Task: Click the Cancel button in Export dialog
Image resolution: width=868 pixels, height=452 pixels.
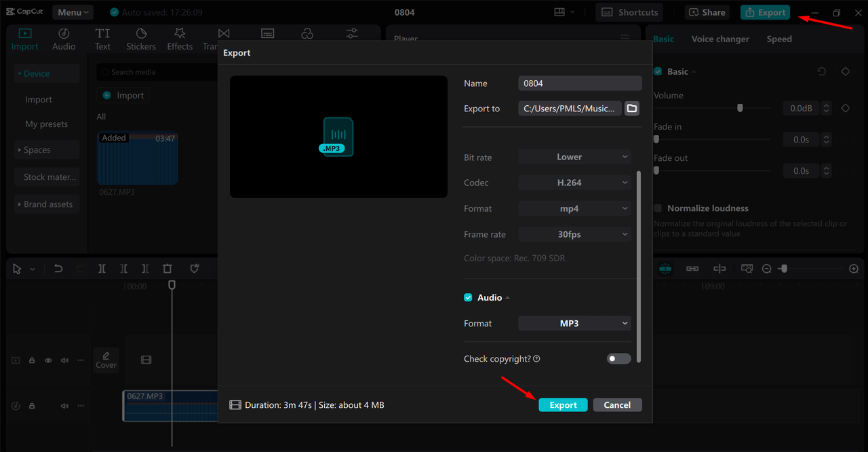Action: point(617,404)
